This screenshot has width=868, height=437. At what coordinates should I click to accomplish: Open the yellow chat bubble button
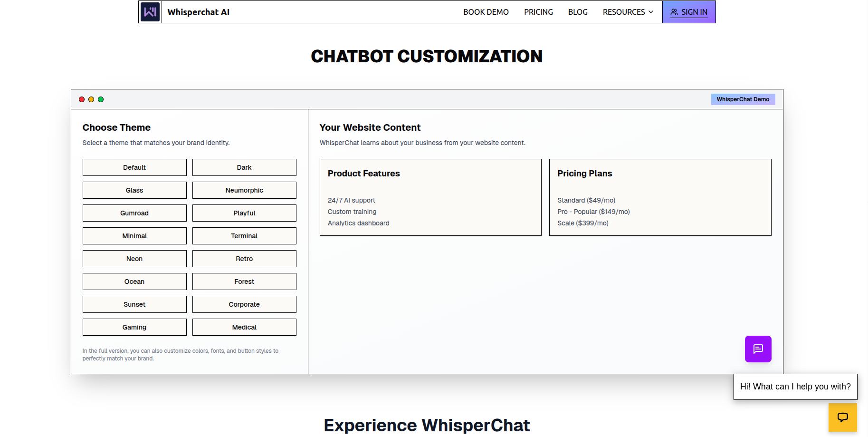click(842, 418)
